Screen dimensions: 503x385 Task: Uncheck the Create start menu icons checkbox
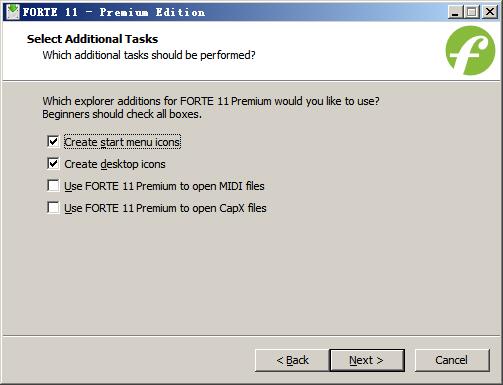coord(53,141)
